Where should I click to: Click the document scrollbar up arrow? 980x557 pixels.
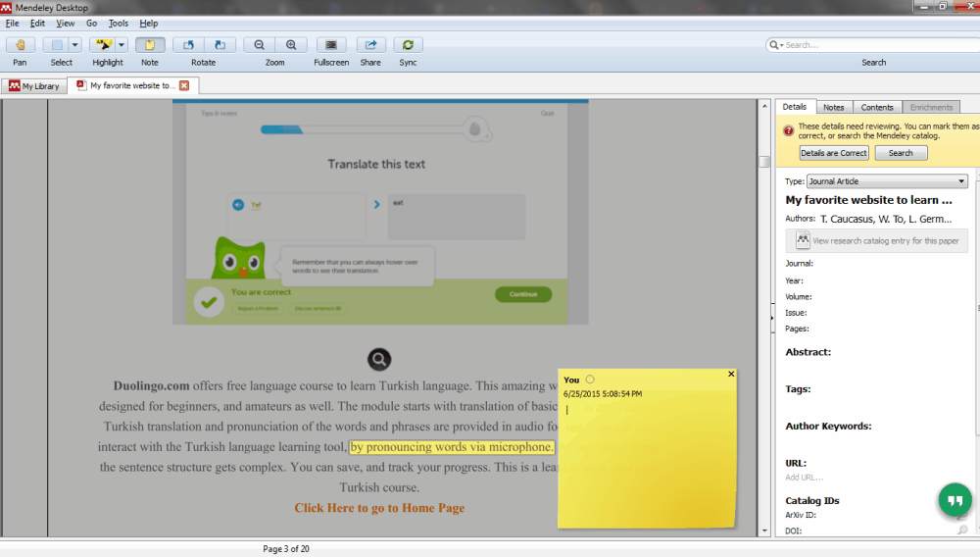[x=764, y=106]
